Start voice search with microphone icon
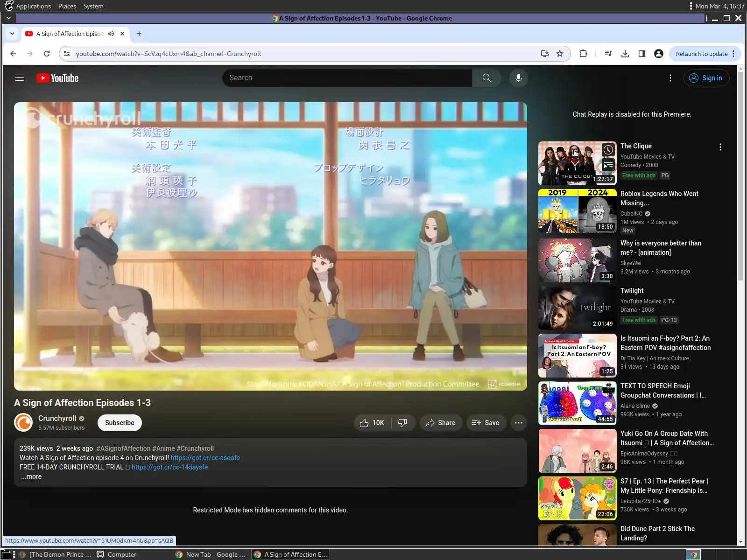This screenshot has height=560, width=747. (518, 78)
